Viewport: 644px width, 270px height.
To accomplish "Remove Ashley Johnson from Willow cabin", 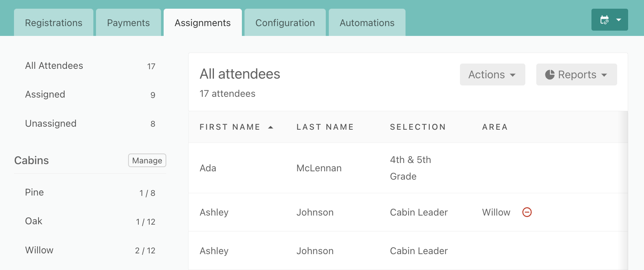I will click(x=527, y=212).
